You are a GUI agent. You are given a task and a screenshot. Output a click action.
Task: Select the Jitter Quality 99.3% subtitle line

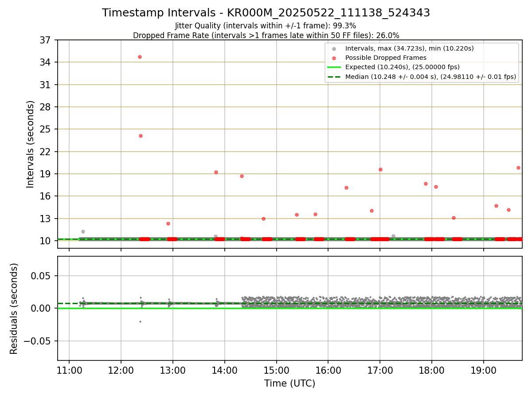pyautogui.click(x=266, y=26)
